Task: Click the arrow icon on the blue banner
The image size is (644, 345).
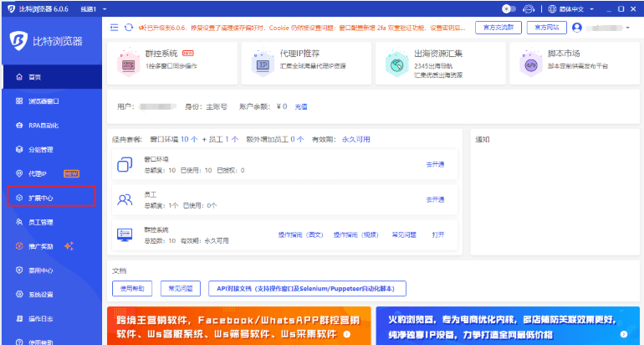Action: click(x=624, y=334)
